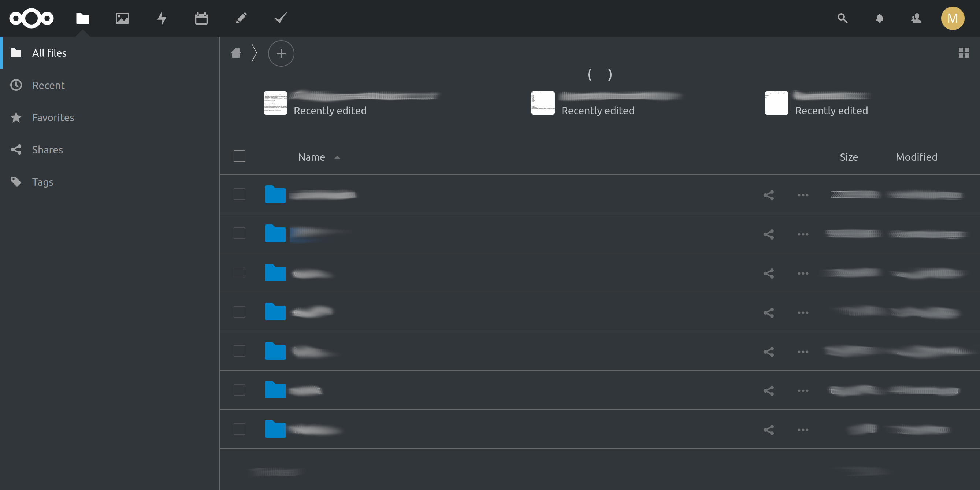The image size is (980, 490).
Task: Open the last blue folder icon in list
Action: [x=275, y=429]
